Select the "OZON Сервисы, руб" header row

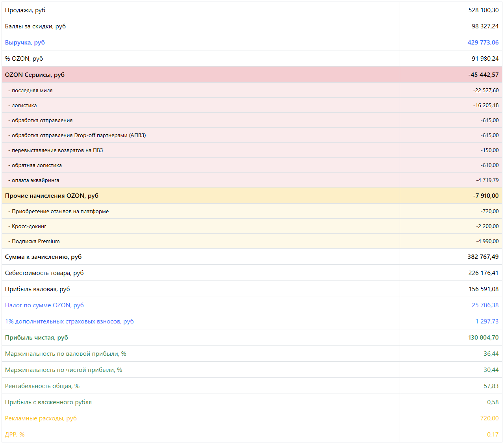pyautogui.click(x=35, y=75)
